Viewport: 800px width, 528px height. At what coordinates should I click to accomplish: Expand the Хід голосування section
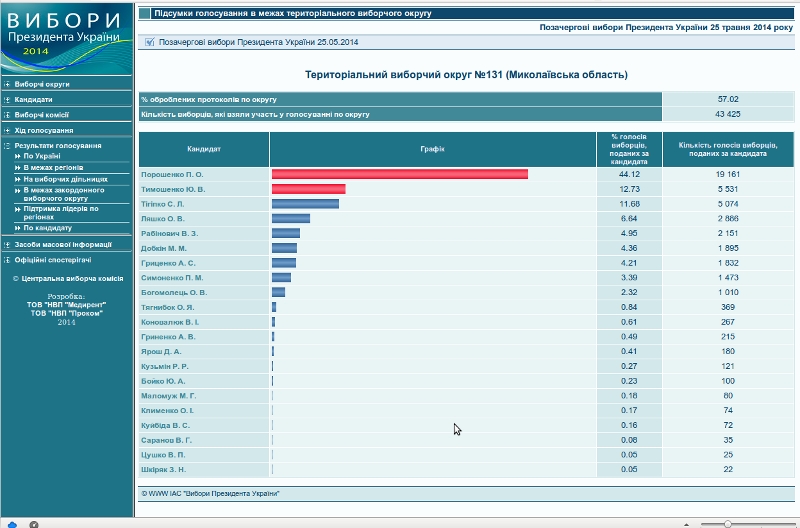tap(7, 130)
